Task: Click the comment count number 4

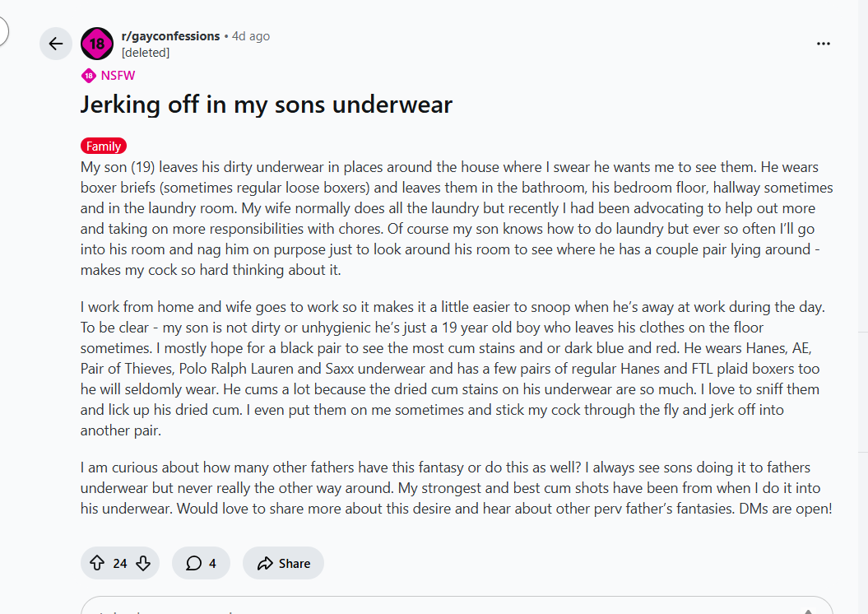Action: coord(212,563)
